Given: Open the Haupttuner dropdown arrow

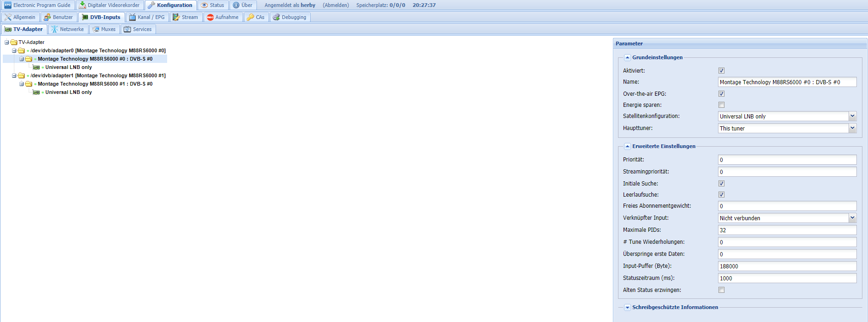Looking at the screenshot, I should click(852, 128).
